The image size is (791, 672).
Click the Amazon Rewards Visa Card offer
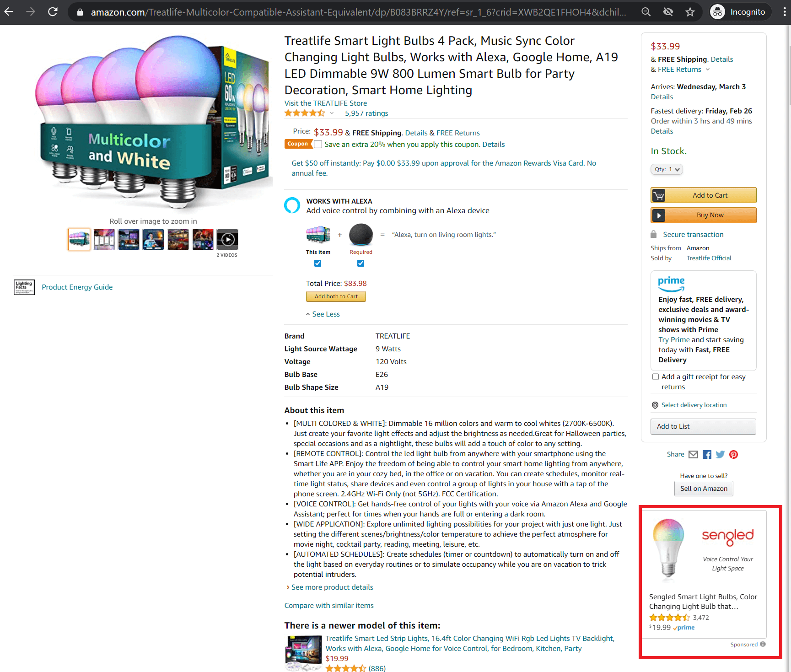click(444, 168)
